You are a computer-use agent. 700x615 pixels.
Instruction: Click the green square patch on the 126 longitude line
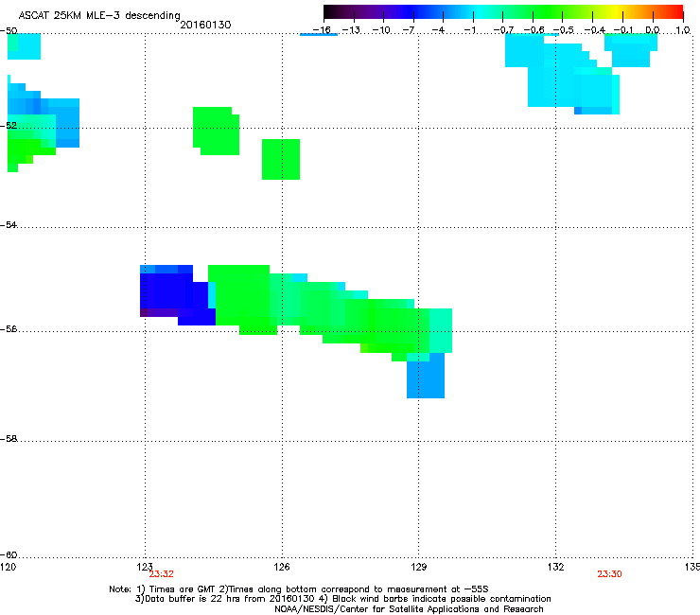(x=281, y=160)
